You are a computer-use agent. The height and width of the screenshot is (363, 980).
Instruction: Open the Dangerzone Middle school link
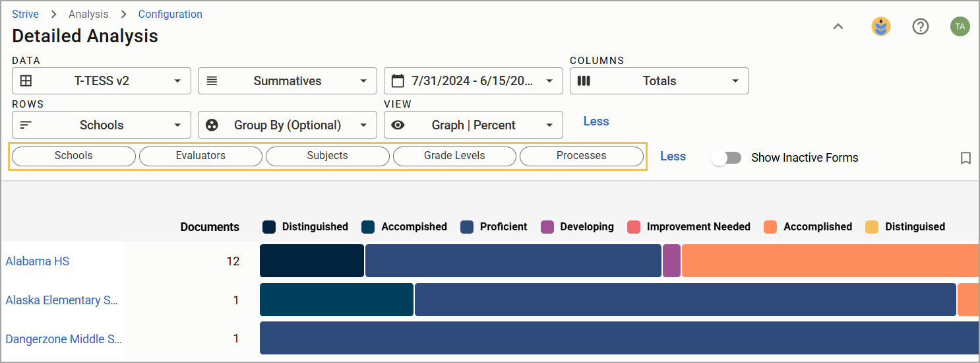pyautogui.click(x=64, y=339)
